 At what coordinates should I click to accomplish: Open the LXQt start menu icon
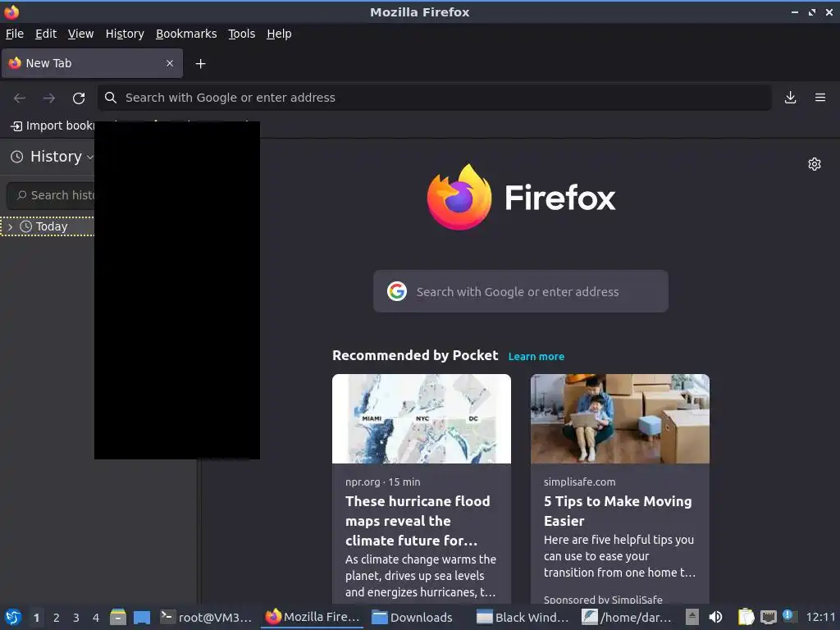pyautogui.click(x=13, y=617)
